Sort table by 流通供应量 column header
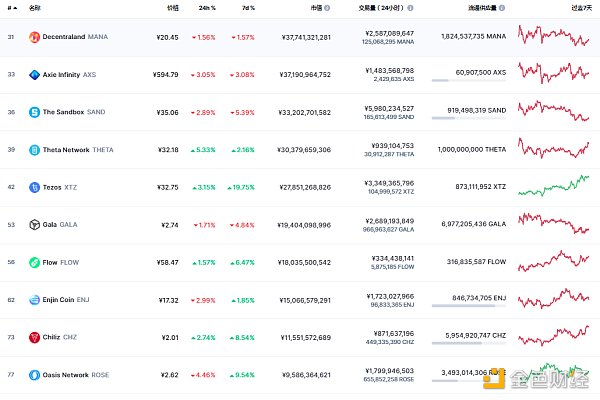Screen dimensions: 600x400 coord(483,8)
